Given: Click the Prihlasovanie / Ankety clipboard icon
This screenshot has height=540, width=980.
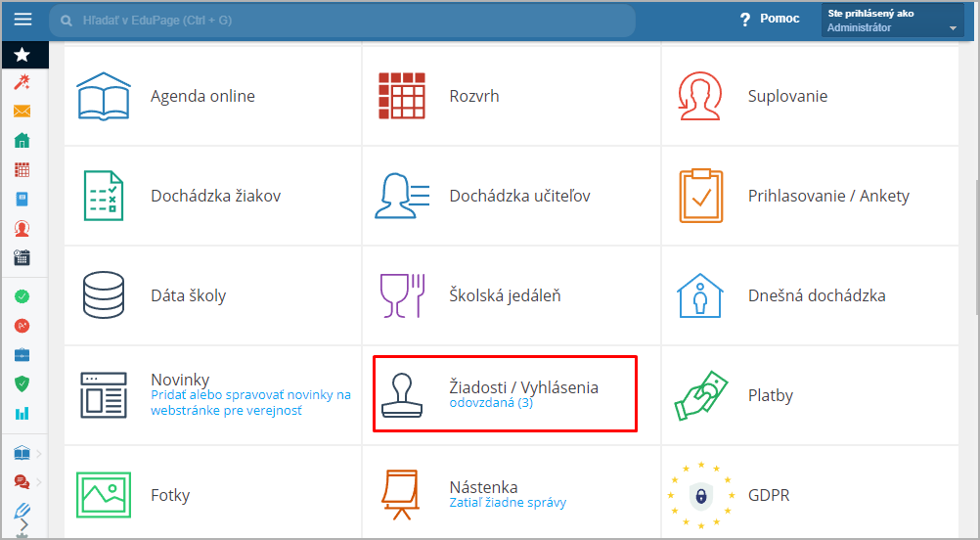Looking at the screenshot, I should 700,196.
